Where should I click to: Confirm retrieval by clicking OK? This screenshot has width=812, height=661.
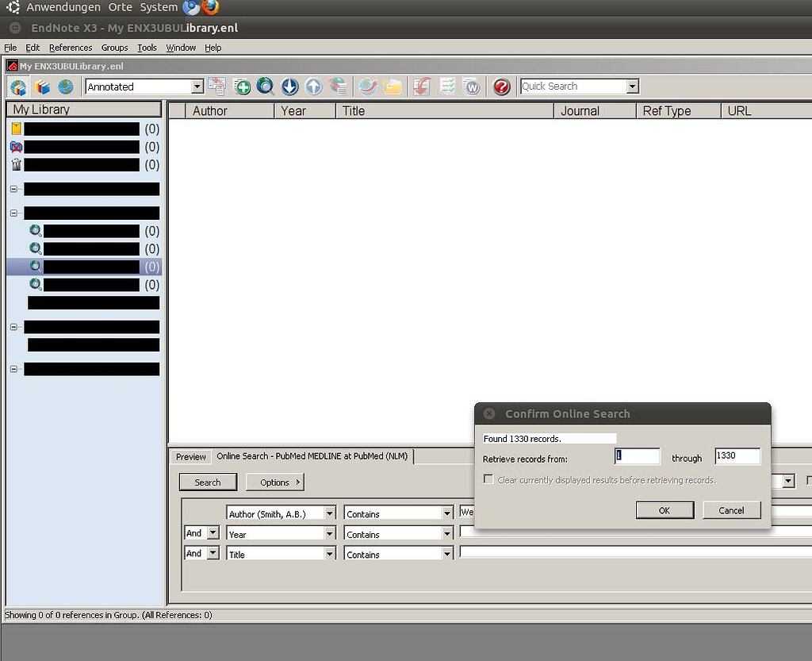[665, 510]
